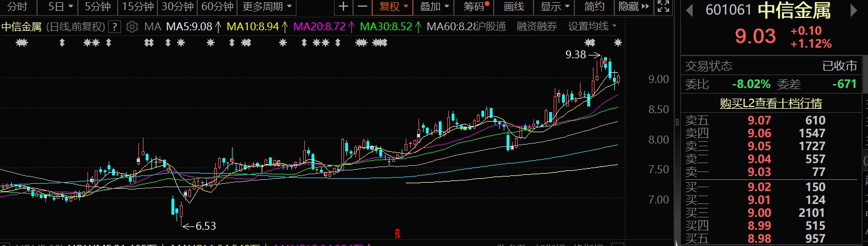The height and width of the screenshot is (246, 868).
Task: Click the current price 9.03
Action: pos(755,37)
